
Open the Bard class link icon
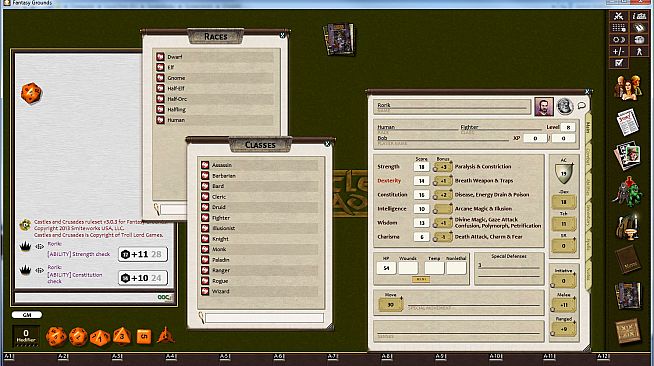205,186
